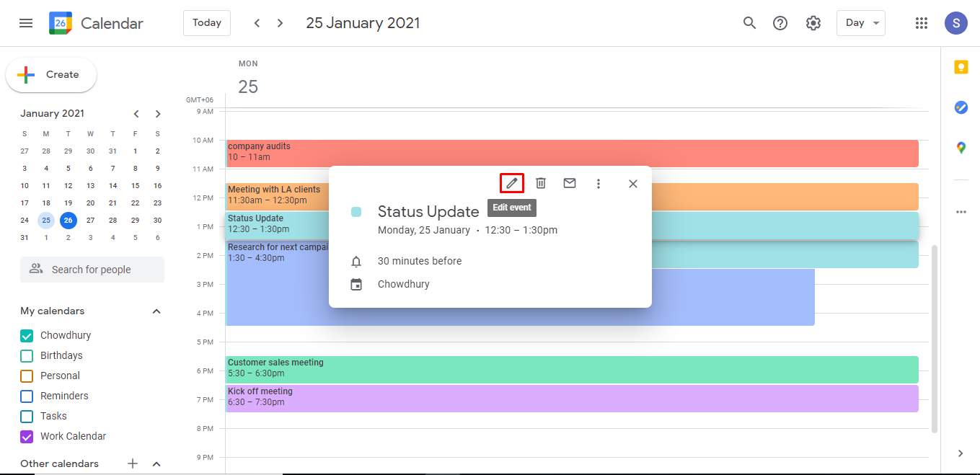The width and height of the screenshot is (980, 475).
Task: Select 26 in the mini calendar
Action: [69, 221]
